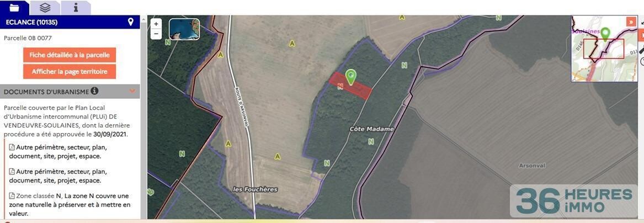644x223 pixels.
Task: Open the second Autre périmètre PDF document
Action: pos(58,176)
